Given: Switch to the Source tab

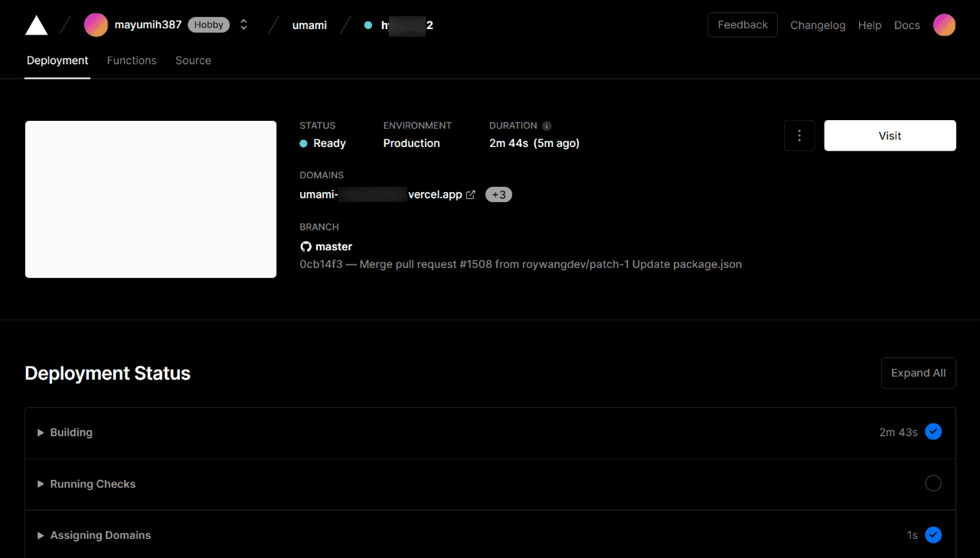Looking at the screenshot, I should (193, 60).
